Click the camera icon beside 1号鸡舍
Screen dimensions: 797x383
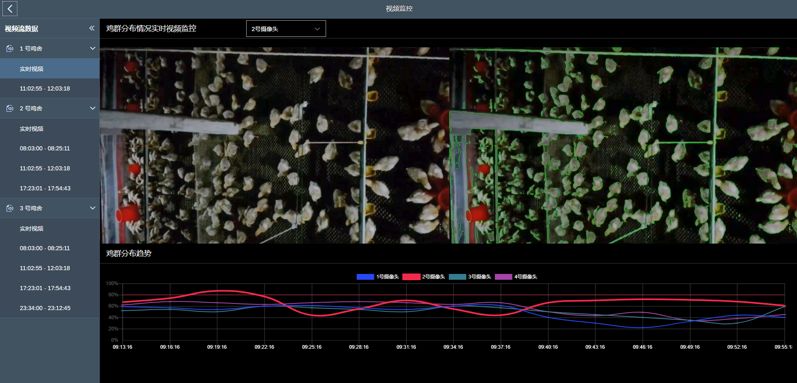(x=10, y=48)
